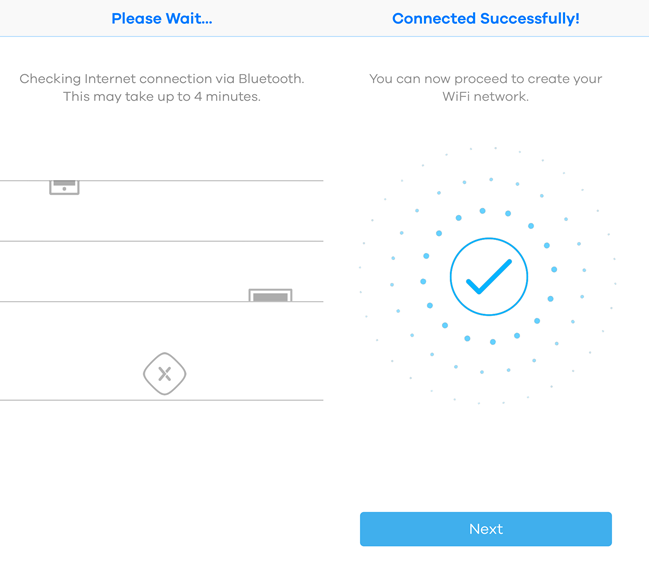650x562 pixels.
Task: Click the diamond-shaped X device icon
Action: pyautogui.click(x=165, y=374)
